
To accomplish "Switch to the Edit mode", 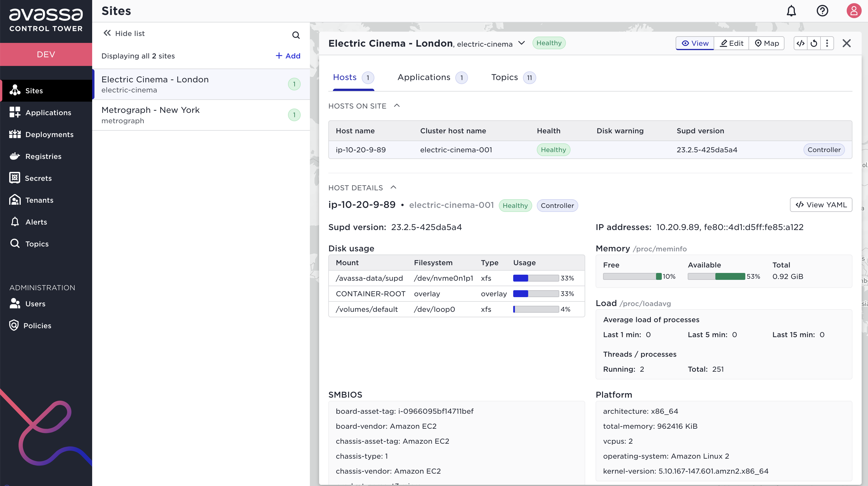I will pyautogui.click(x=731, y=43).
